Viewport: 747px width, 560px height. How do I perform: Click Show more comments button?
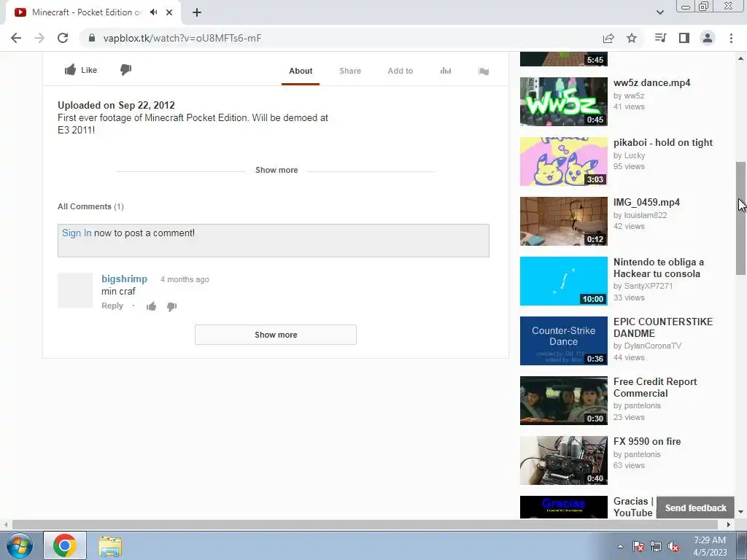(x=275, y=335)
